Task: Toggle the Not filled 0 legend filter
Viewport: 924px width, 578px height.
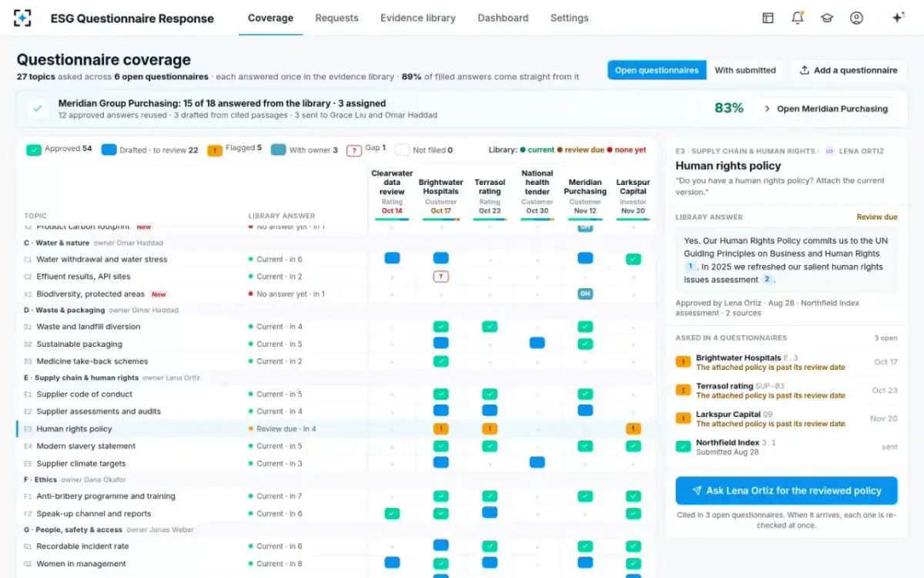Action: point(423,150)
